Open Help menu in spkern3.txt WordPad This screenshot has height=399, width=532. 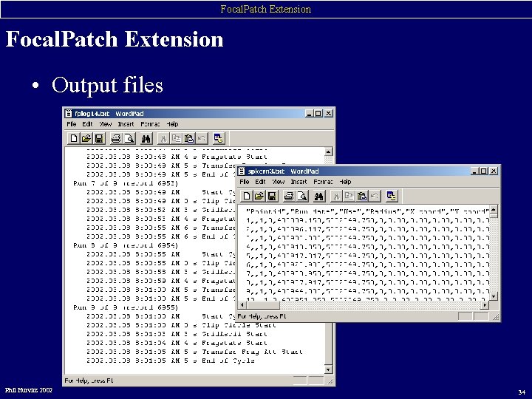(345, 182)
